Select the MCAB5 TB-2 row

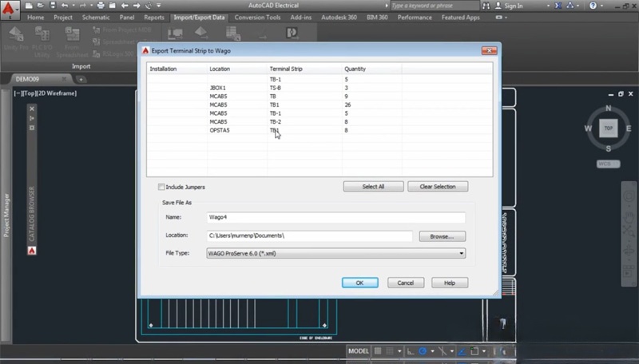click(x=319, y=122)
